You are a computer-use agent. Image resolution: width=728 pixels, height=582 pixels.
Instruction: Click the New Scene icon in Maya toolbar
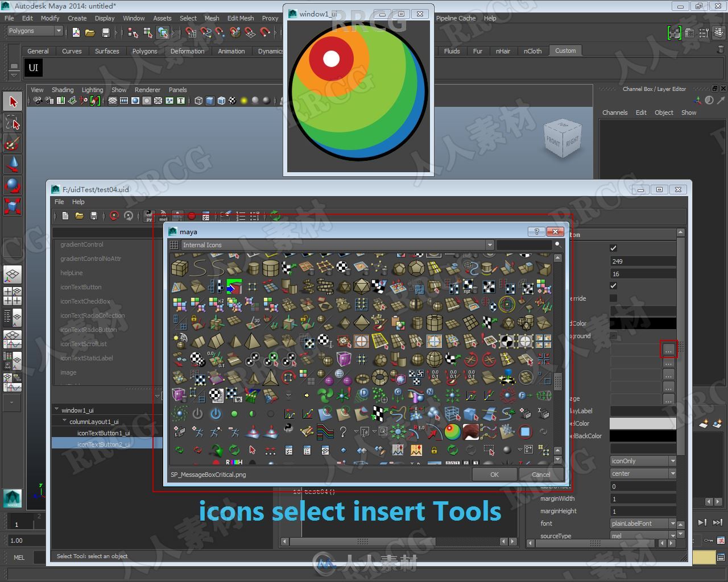pyautogui.click(x=76, y=32)
